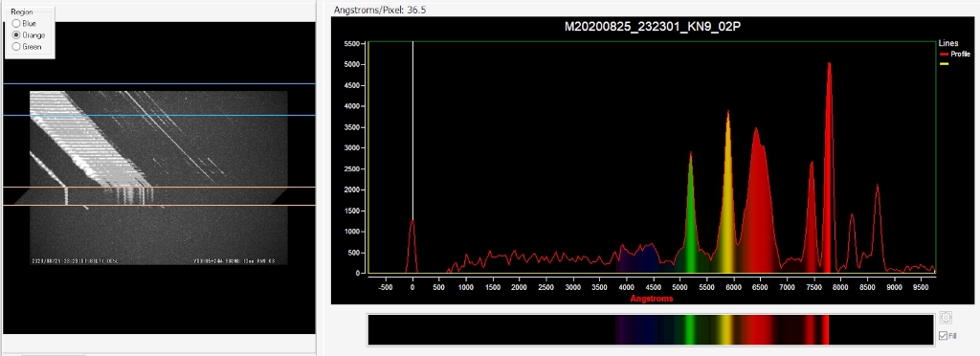Pick the upper orange region boundary line
980x356 pixels.
tap(160, 188)
